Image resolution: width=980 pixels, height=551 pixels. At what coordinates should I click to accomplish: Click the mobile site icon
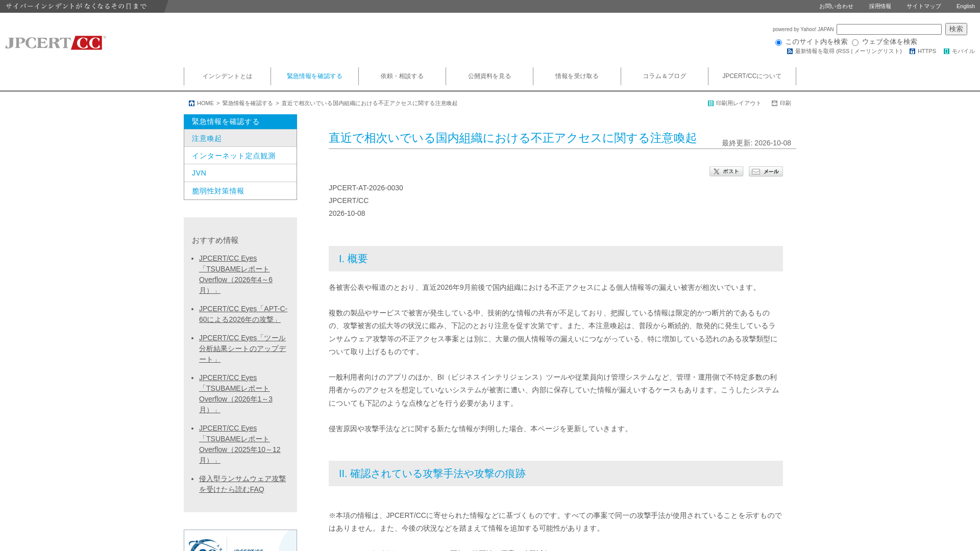click(946, 52)
